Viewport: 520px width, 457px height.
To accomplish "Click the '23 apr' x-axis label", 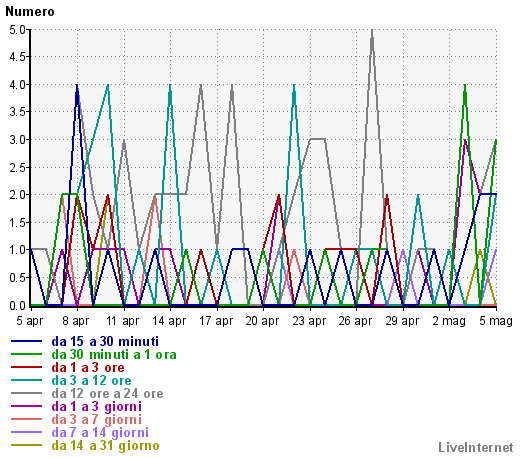I will 309,321.
